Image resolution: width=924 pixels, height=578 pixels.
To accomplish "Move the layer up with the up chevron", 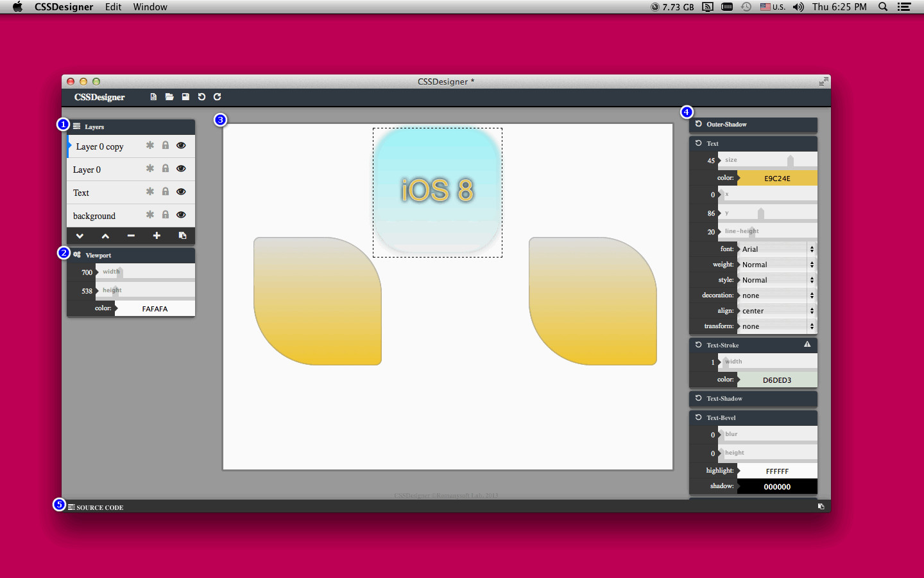I will click(x=105, y=236).
